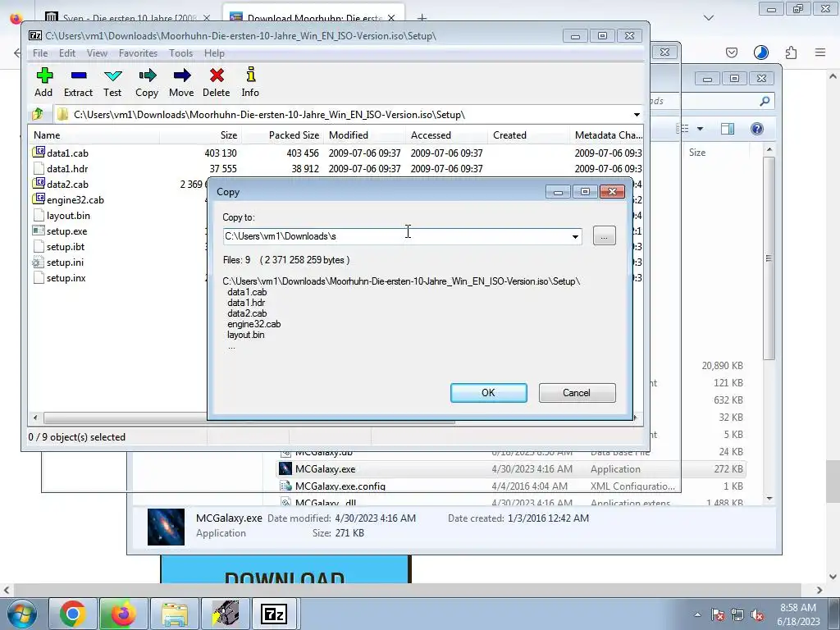
Task: Open the Firefox hamburger menu
Action: click(820, 52)
